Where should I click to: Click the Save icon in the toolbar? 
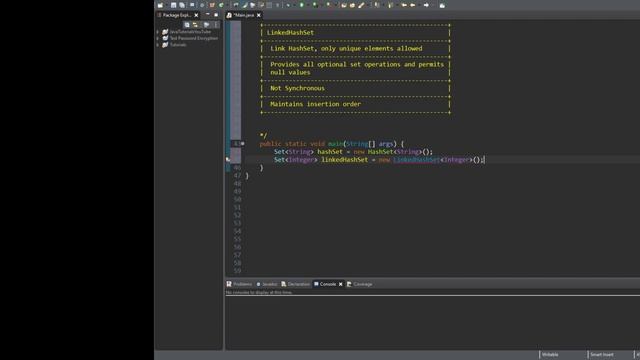pos(173,5)
